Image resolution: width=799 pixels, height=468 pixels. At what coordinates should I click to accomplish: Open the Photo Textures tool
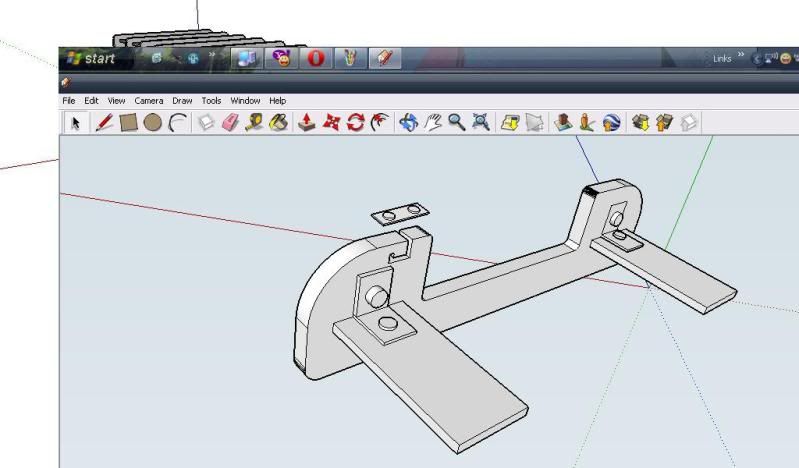click(587, 123)
